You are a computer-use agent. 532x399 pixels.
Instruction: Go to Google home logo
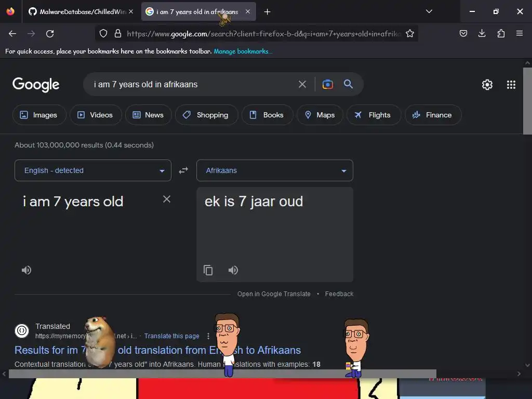36,85
